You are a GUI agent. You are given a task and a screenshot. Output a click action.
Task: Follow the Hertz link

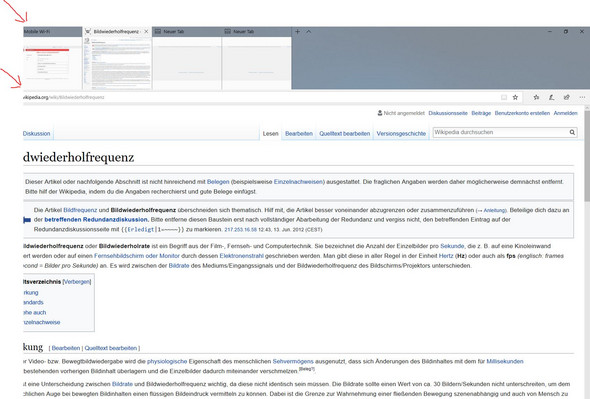point(446,256)
